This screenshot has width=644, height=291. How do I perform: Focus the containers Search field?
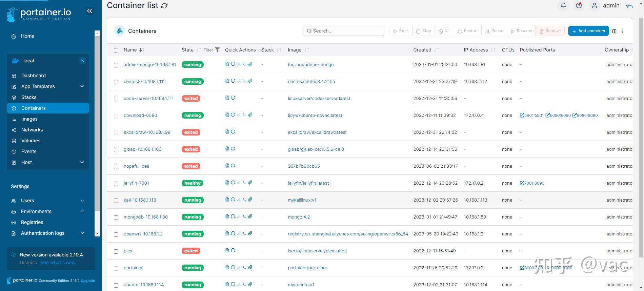coord(343,31)
